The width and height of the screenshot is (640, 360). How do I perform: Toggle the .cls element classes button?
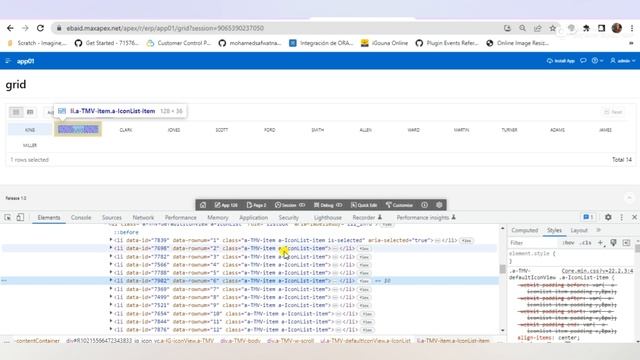point(586,243)
